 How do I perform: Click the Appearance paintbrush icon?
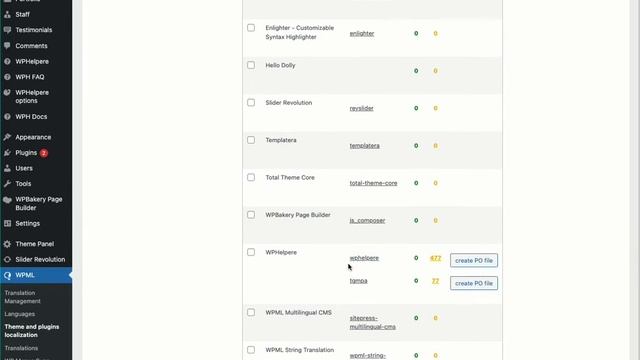[7, 137]
